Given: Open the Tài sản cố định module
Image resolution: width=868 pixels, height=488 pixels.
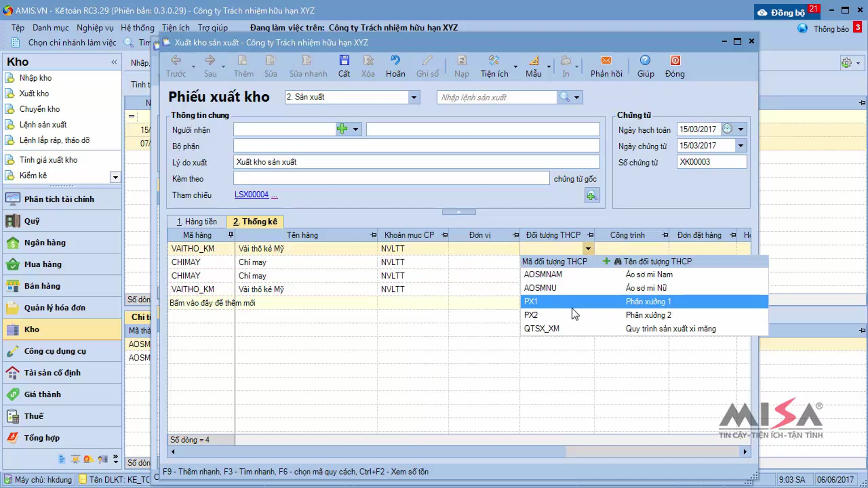Looking at the screenshot, I should [x=62, y=372].
